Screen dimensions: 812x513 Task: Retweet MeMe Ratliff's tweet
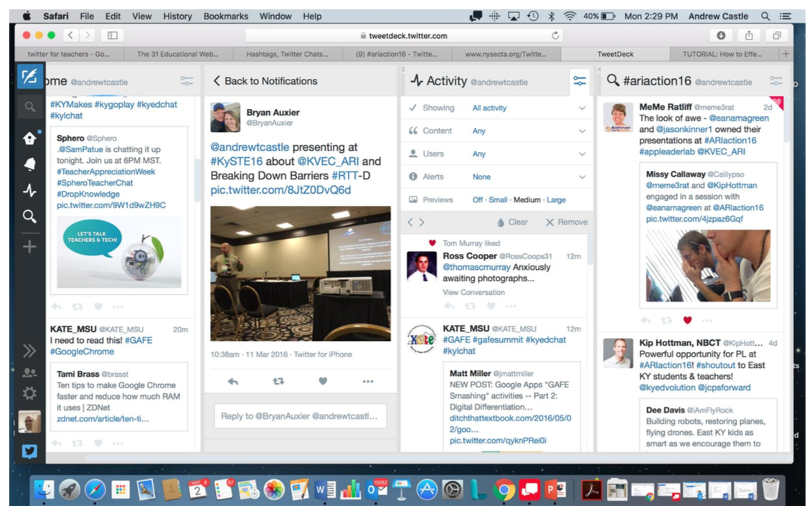(x=666, y=320)
